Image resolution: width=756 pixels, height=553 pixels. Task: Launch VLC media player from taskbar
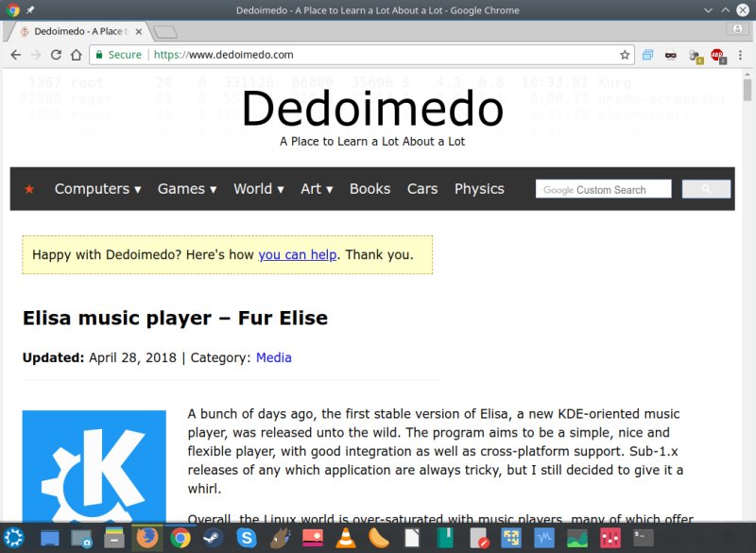pyautogui.click(x=345, y=538)
